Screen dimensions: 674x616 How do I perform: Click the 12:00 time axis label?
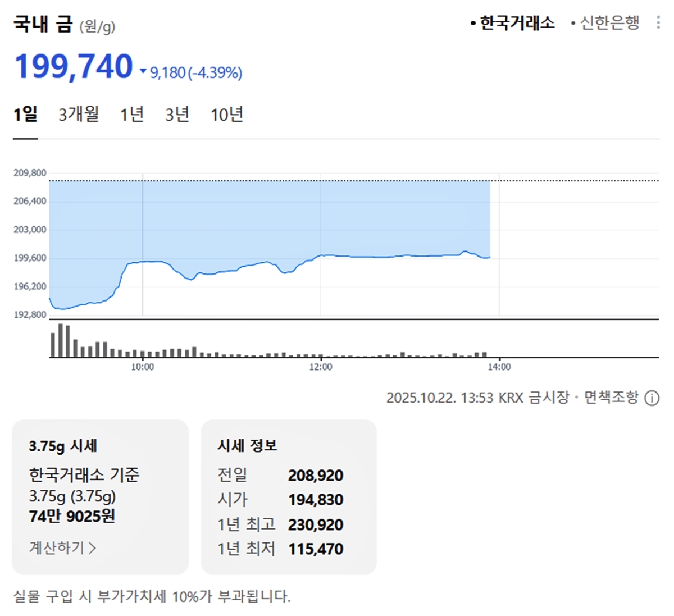click(x=321, y=367)
